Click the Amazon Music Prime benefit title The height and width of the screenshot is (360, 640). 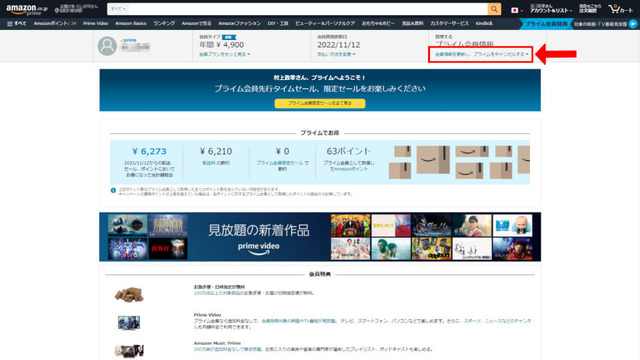coord(217,343)
